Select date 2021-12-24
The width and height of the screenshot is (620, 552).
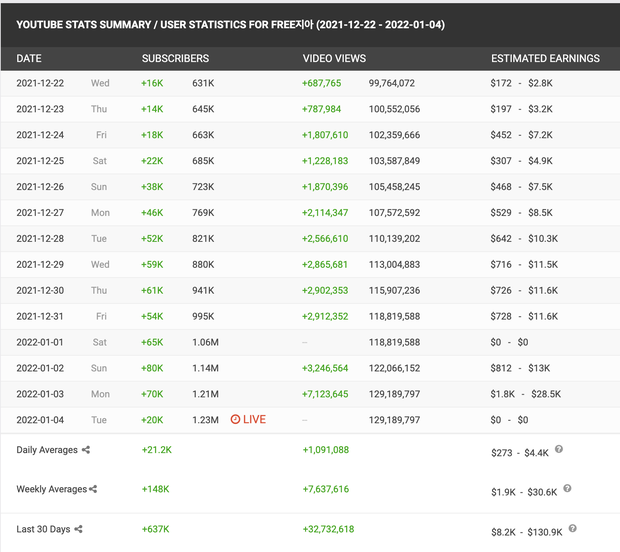click(40, 135)
